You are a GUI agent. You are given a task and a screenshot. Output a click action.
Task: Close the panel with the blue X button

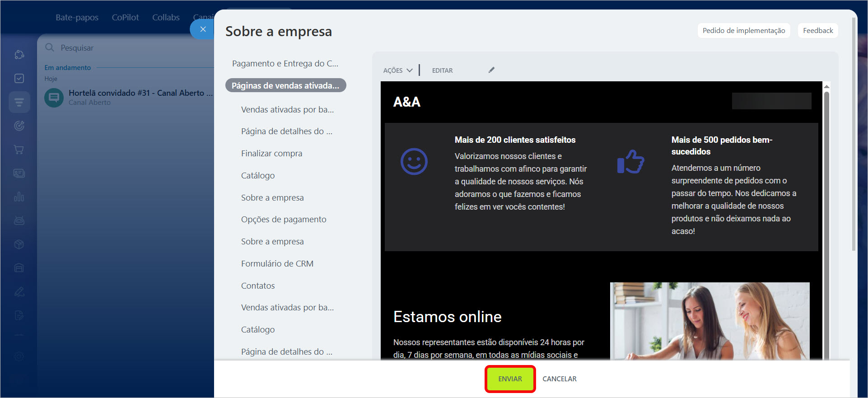click(x=203, y=29)
